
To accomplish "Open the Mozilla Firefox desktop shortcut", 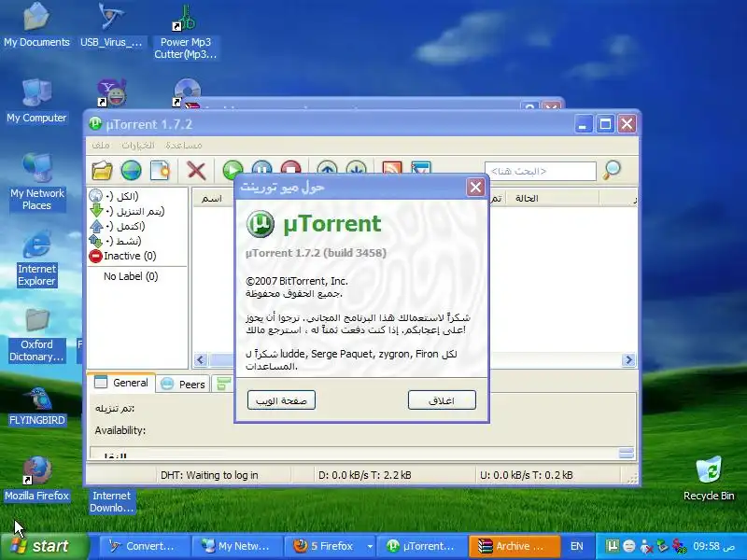I will (x=36, y=479).
